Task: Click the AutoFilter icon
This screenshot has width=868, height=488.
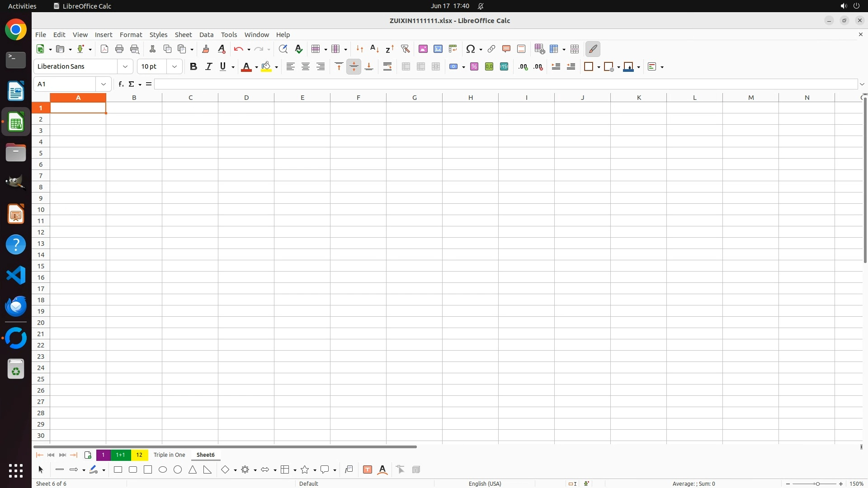Action: coord(405,49)
